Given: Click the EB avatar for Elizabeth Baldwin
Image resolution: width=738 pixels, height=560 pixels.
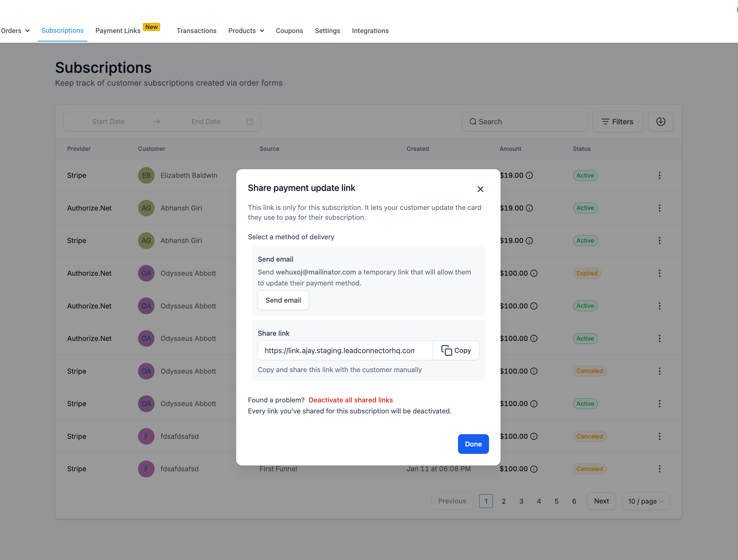Looking at the screenshot, I should (146, 176).
